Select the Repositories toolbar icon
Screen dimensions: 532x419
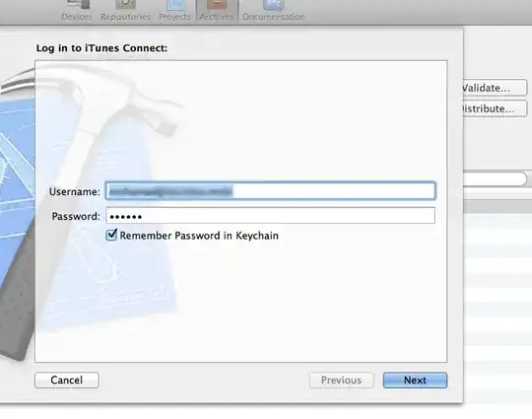(126, 4)
